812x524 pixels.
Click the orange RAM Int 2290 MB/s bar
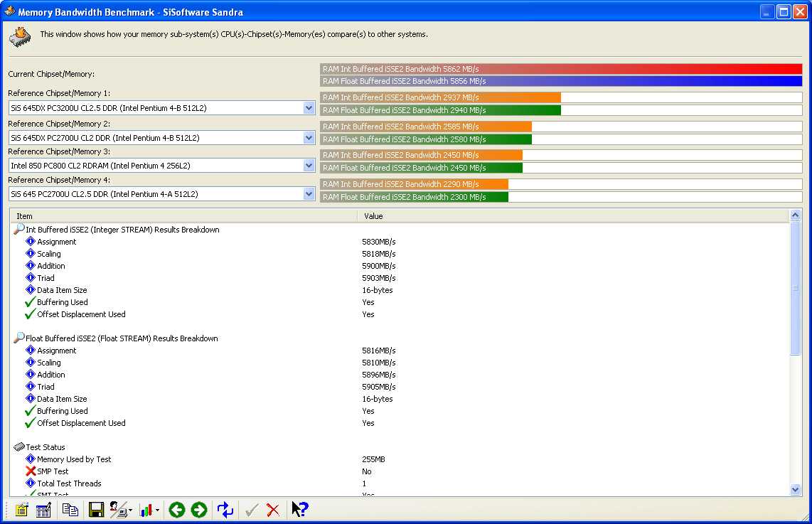tap(415, 184)
